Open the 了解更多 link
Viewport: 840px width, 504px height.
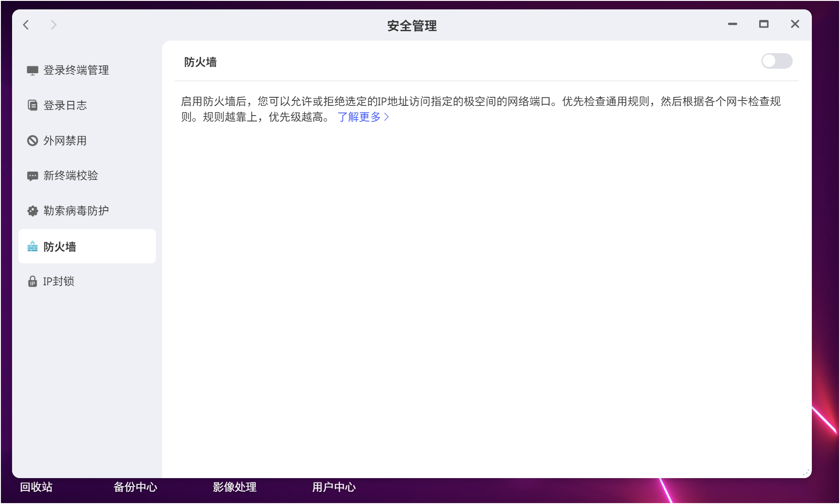pyautogui.click(x=363, y=117)
